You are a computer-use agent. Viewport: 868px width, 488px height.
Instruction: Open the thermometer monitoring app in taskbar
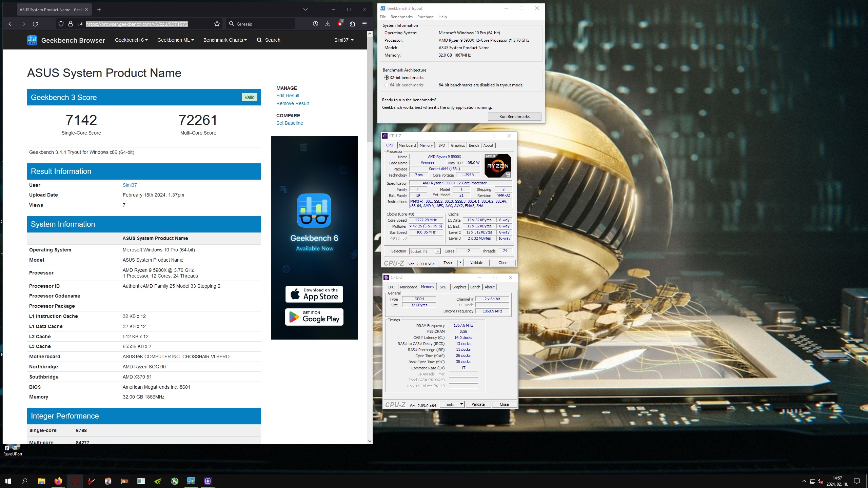point(108,481)
